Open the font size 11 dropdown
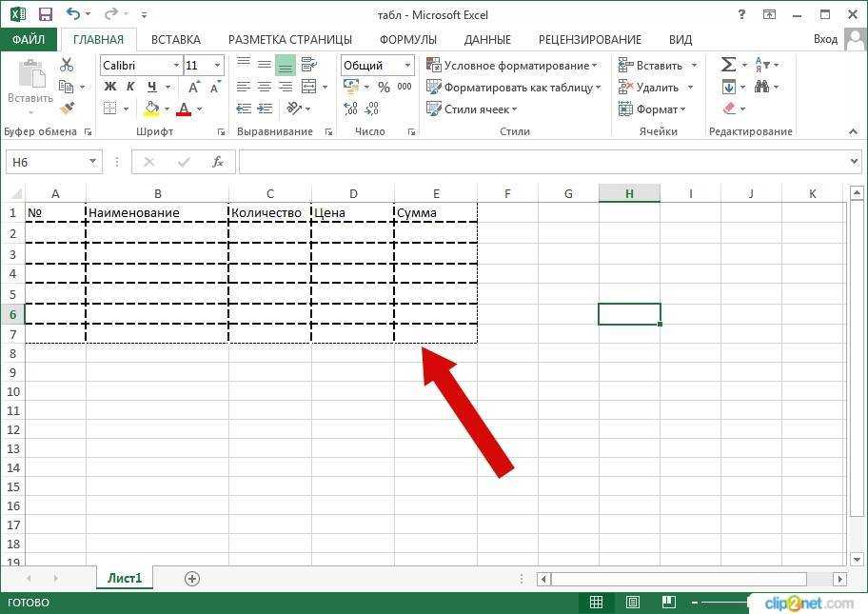868x614 pixels. click(x=218, y=66)
